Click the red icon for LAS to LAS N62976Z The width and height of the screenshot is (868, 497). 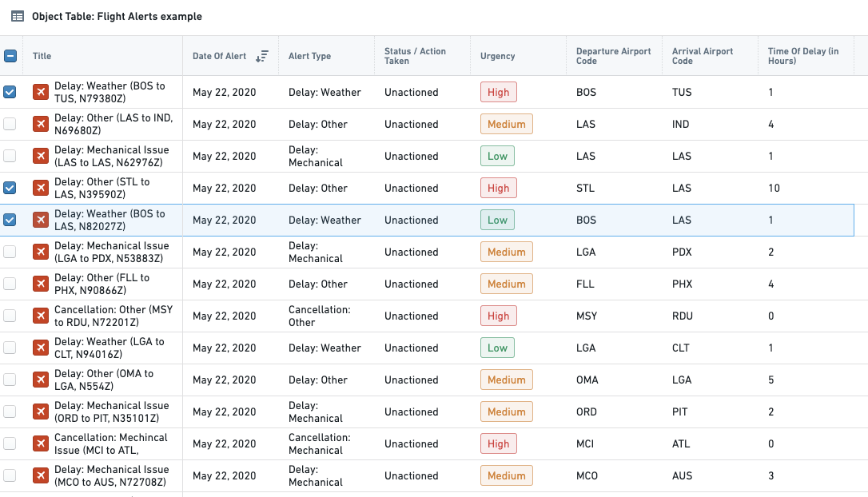pyautogui.click(x=41, y=156)
